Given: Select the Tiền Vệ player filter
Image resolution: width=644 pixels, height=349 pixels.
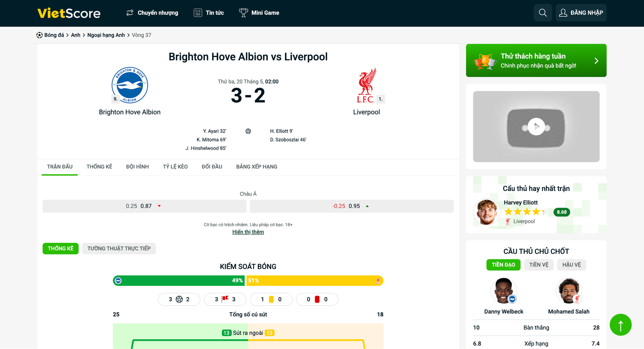Looking at the screenshot, I should (539, 264).
